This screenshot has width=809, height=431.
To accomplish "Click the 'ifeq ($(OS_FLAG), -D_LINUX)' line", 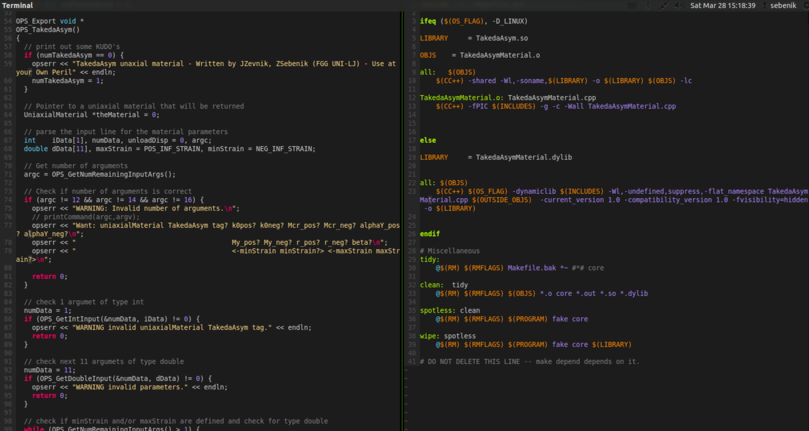I will pyautogui.click(x=474, y=21).
